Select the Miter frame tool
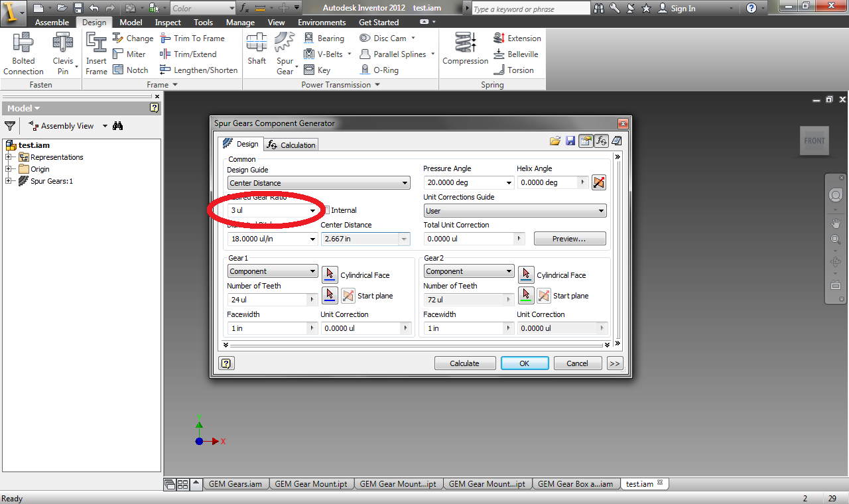Viewport: 849px width, 504px height. (129, 54)
